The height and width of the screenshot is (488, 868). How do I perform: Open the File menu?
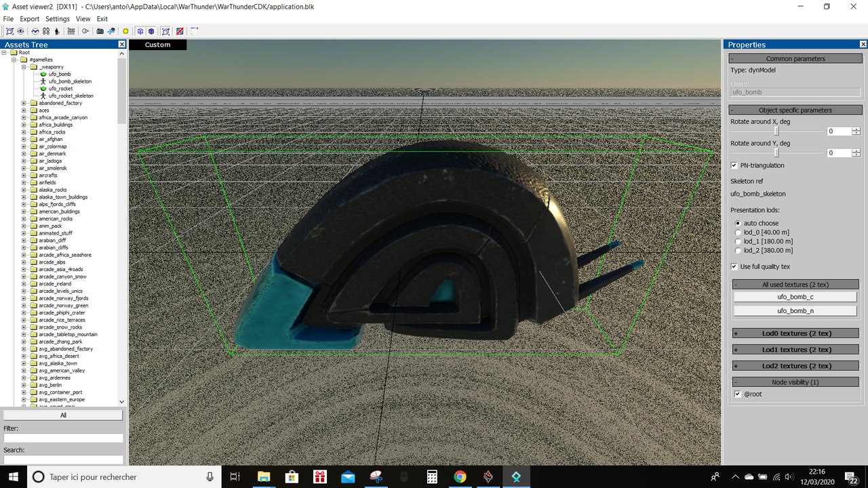[8, 19]
